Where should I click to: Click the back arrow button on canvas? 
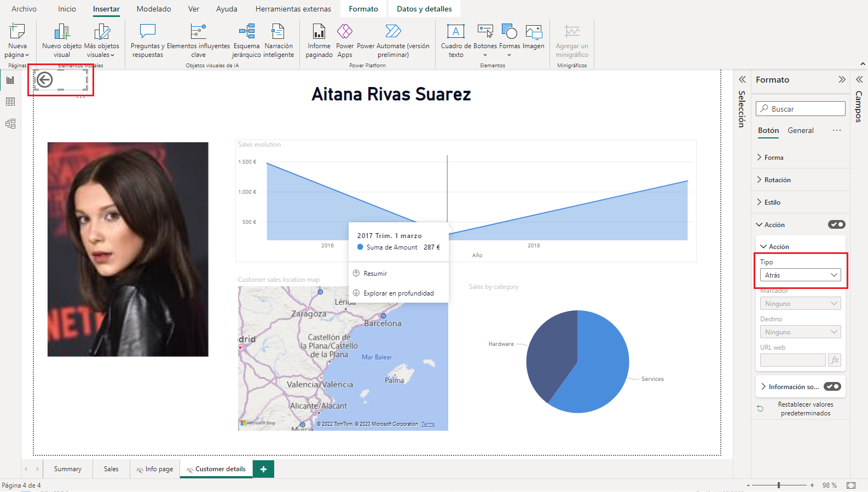[45, 80]
